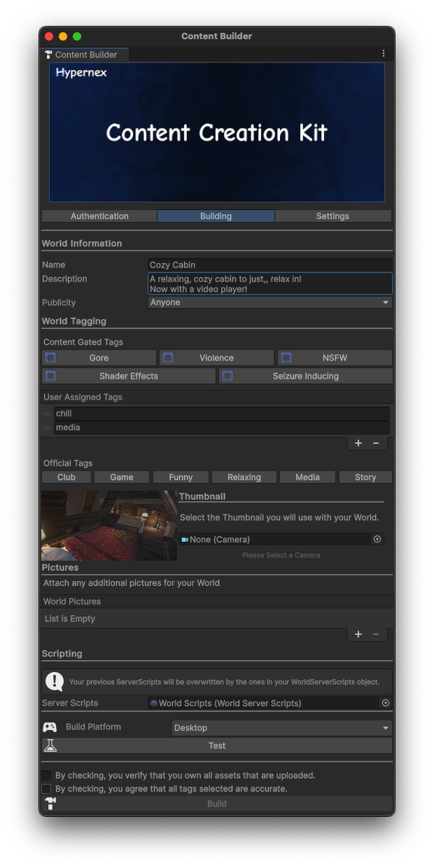Check the verify you own all assets box
434x868 pixels.
pos(46,776)
